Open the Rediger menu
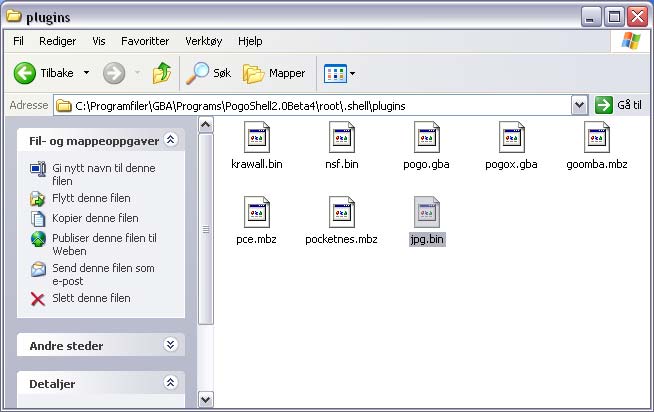Image resolution: width=654 pixels, height=412 pixels. [x=58, y=41]
